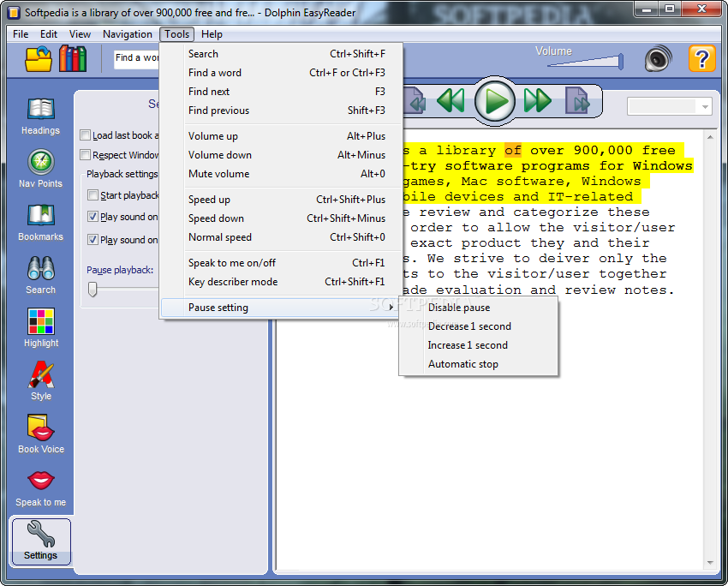This screenshot has height=586, width=728.
Task: Select Decrease 1 second submenu item
Action: pyautogui.click(x=478, y=326)
